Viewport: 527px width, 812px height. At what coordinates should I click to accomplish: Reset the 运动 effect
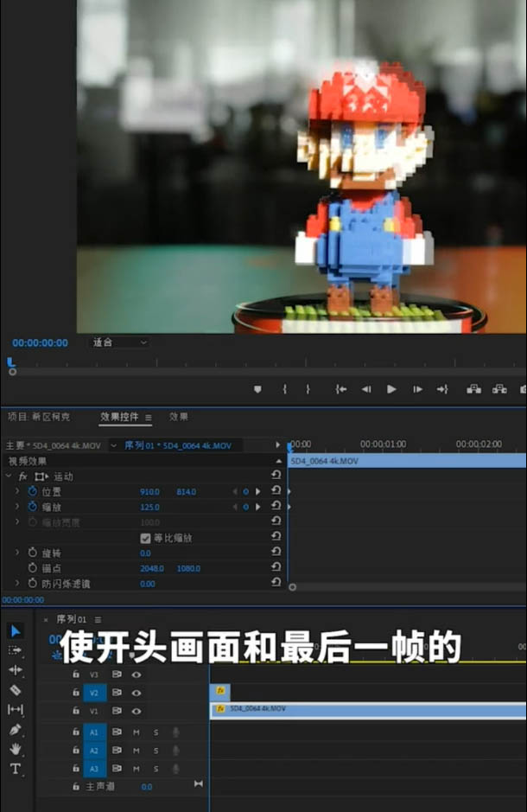coord(276,475)
